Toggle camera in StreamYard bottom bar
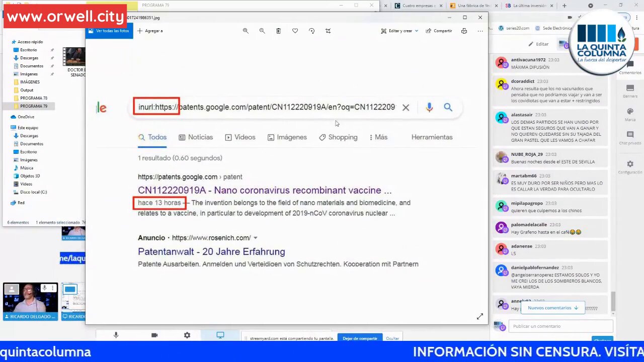This screenshot has width=644, height=362. tap(154, 335)
